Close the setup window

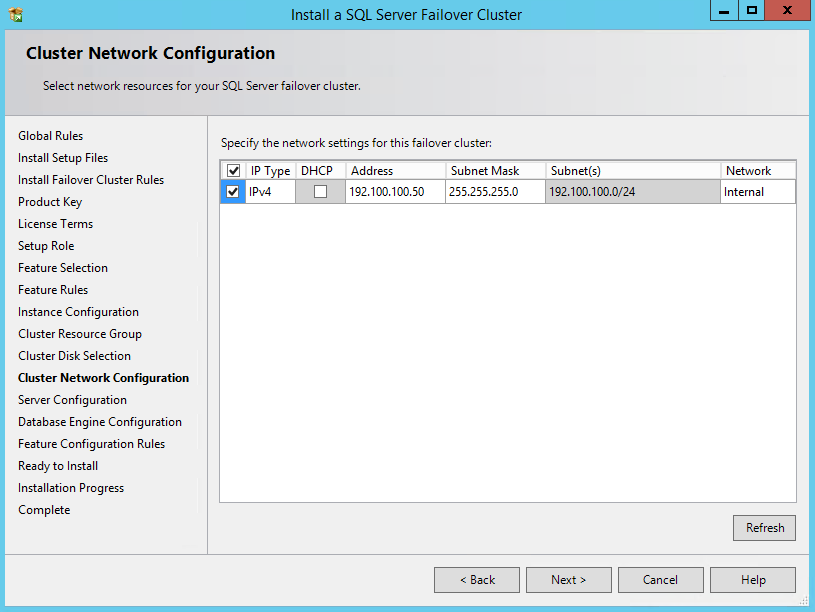(x=787, y=10)
